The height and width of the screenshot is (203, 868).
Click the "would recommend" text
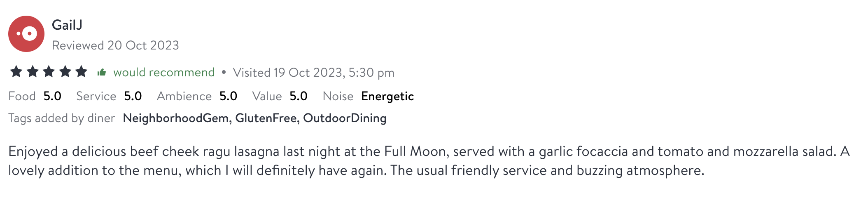point(164,73)
